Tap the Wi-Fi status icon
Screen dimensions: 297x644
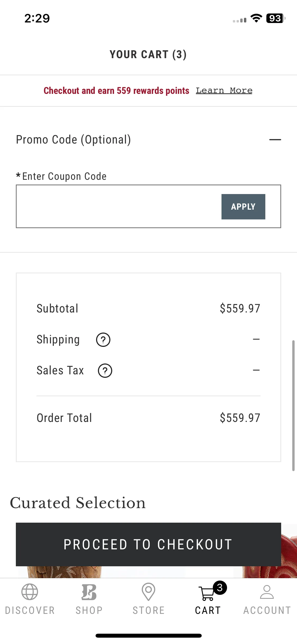click(x=256, y=18)
